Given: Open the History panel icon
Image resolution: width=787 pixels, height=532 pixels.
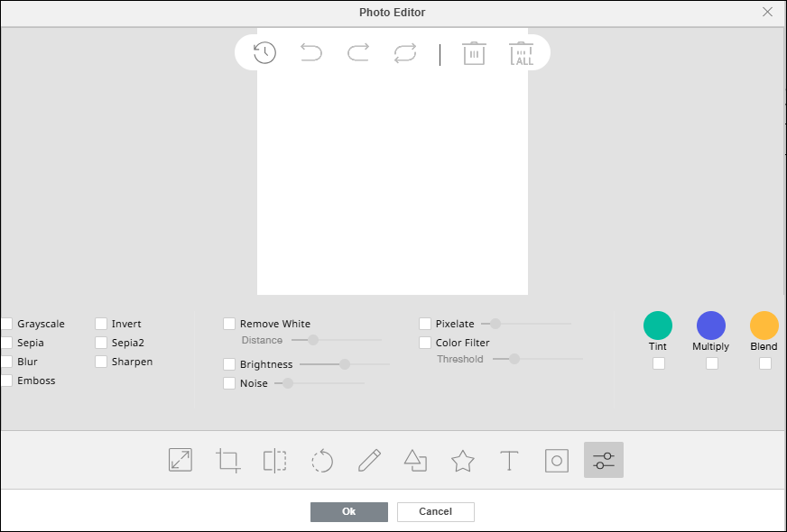Looking at the screenshot, I should pyautogui.click(x=264, y=52).
